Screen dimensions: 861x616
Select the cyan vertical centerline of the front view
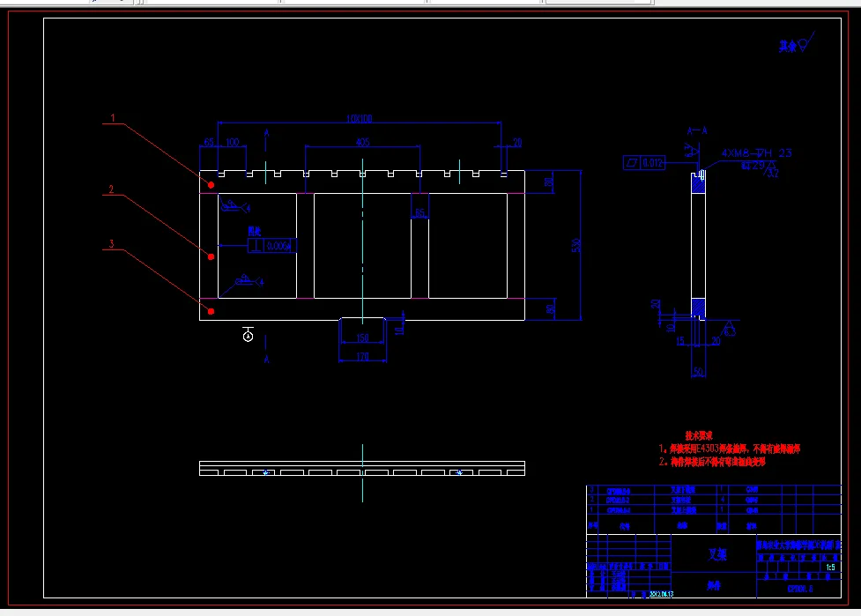click(362, 241)
